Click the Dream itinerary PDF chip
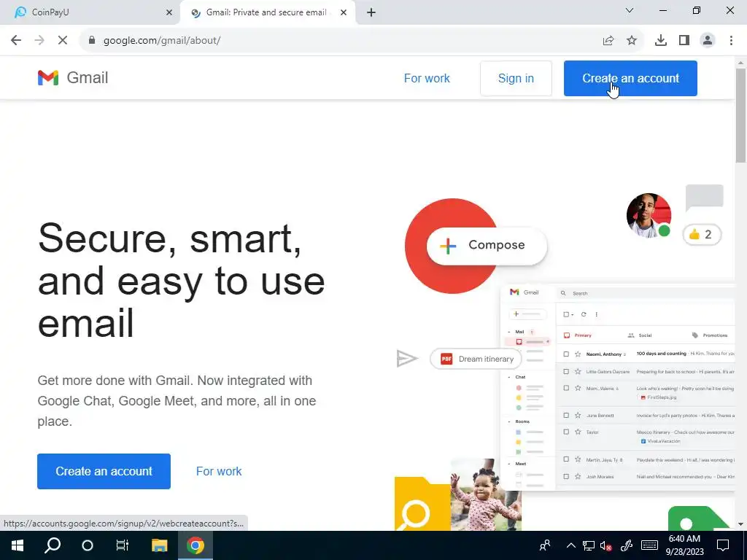Viewport: 747px width, 560px height. pos(476,359)
